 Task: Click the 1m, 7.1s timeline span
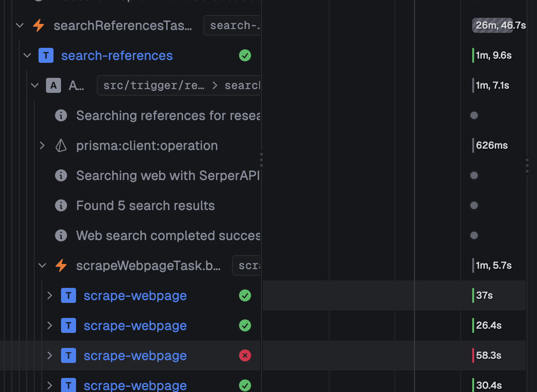473,85
